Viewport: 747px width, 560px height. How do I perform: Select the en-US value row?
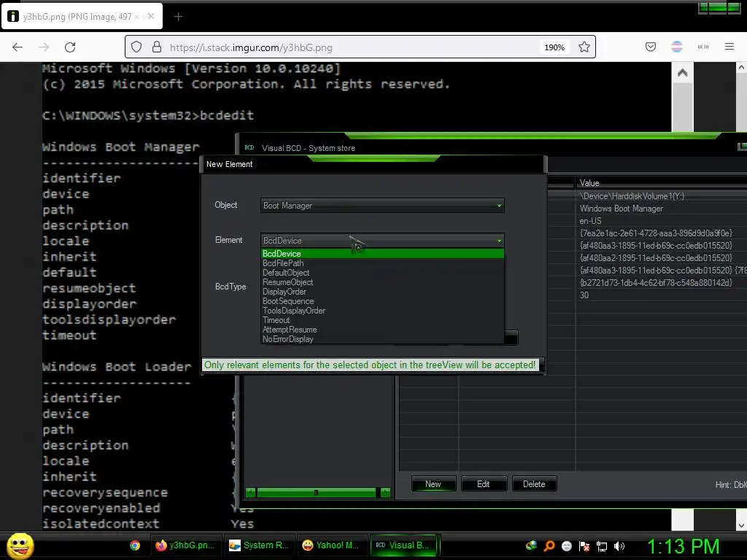tap(661, 221)
